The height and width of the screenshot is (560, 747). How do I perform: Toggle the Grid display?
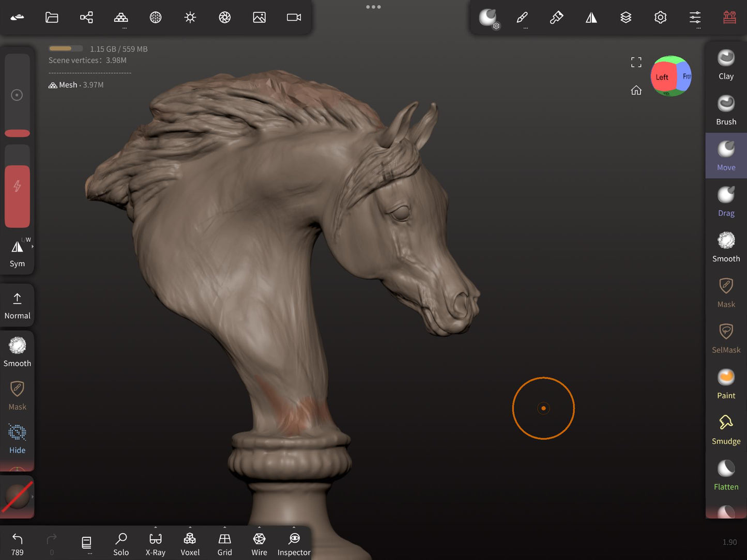click(224, 544)
